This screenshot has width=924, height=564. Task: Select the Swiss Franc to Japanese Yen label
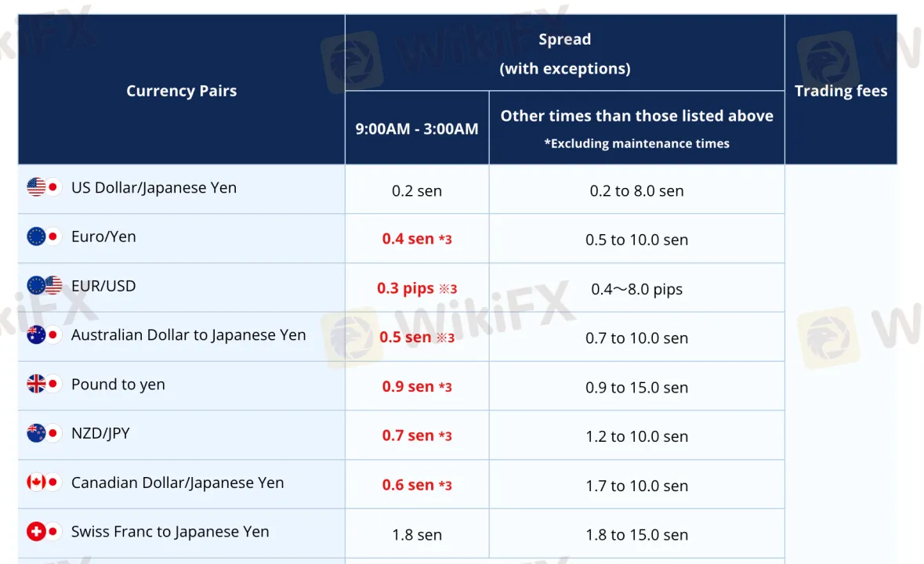pyautogui.click(x=170, y=532)
